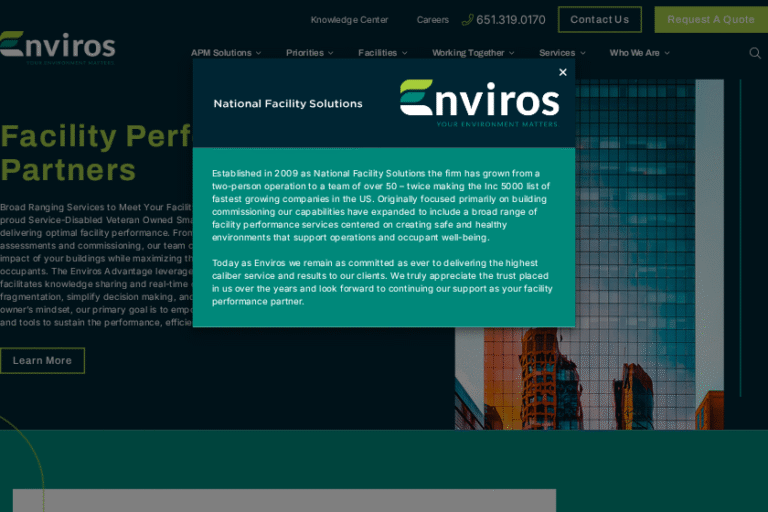This screenshot has height=512, width=768.
Task: Expand the Priorities dropdown menu
Action: click(309, 53)
